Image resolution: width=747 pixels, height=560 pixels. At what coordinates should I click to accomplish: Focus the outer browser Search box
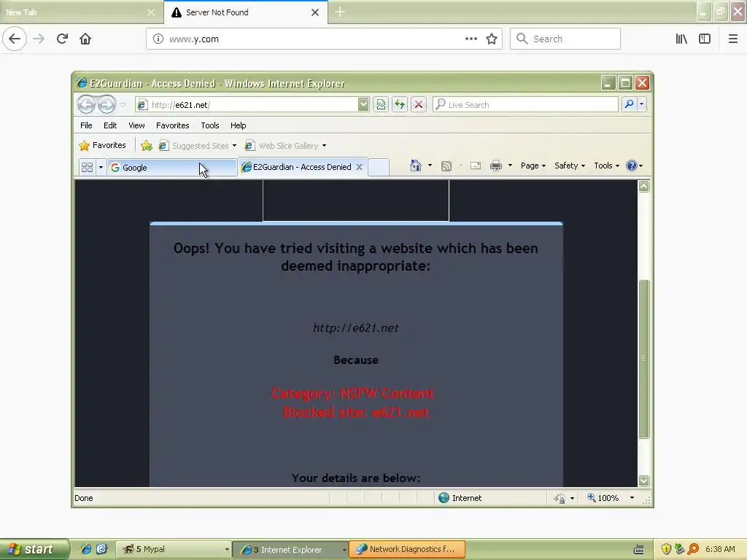565,39
